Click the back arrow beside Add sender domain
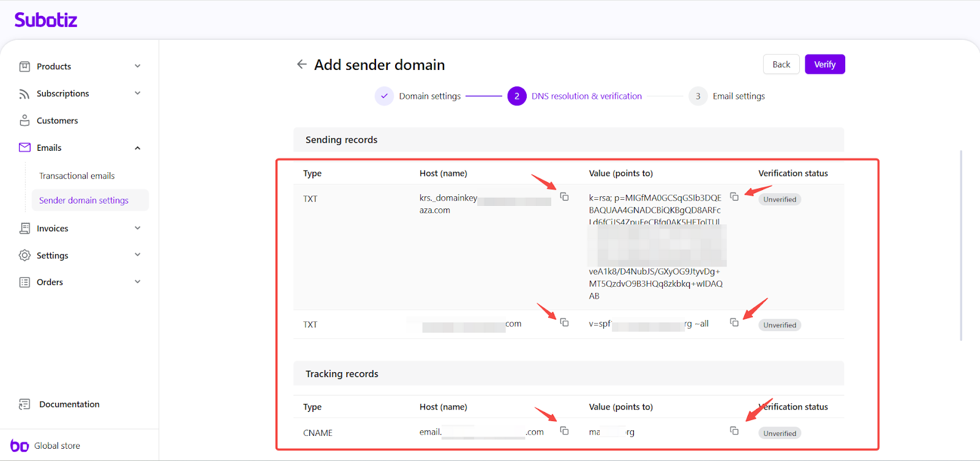This screenshot has width=980, height=461. tap(301, 64)
